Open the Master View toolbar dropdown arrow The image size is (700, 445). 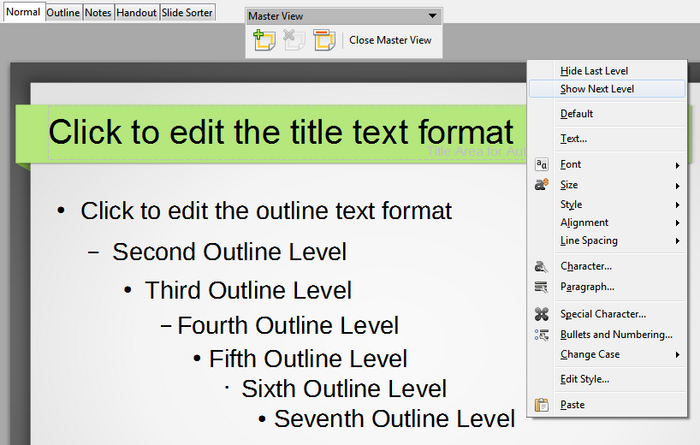coord(431,16)
